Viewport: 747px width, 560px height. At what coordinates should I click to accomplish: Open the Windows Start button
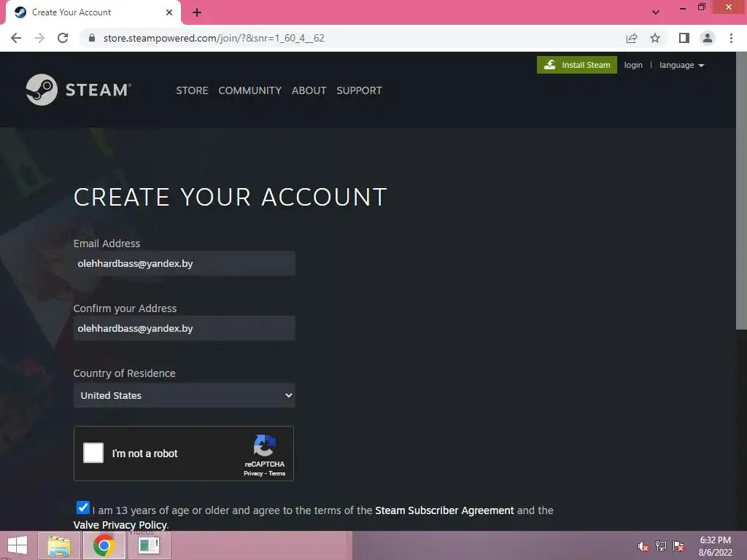(18, 545)
